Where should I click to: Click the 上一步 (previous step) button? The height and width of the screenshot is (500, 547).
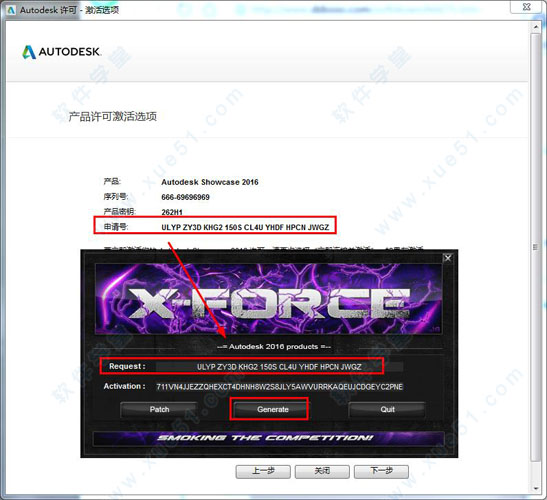(x=263, y=471)
